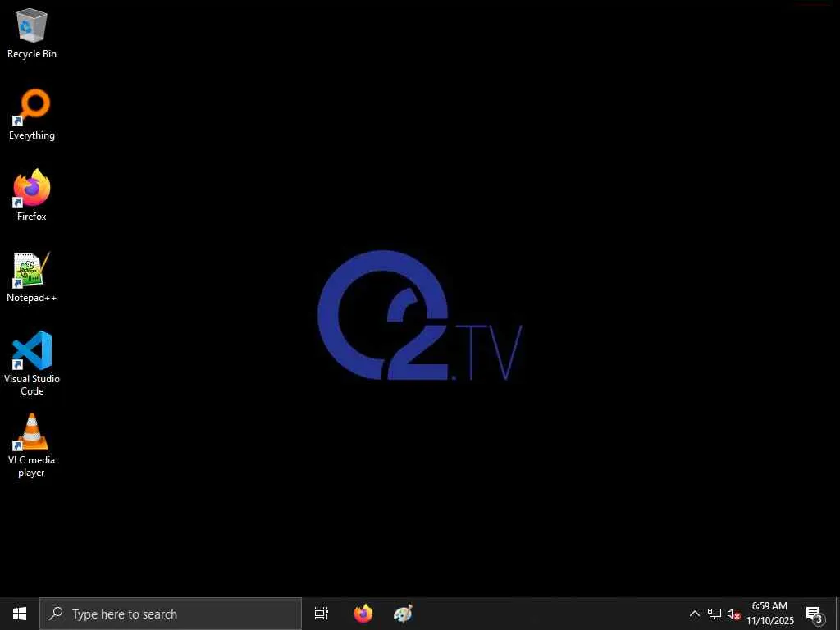Select the Firefox desktop shortcut
This screenshot has height=630, width=840.
(x=32, y=195)
